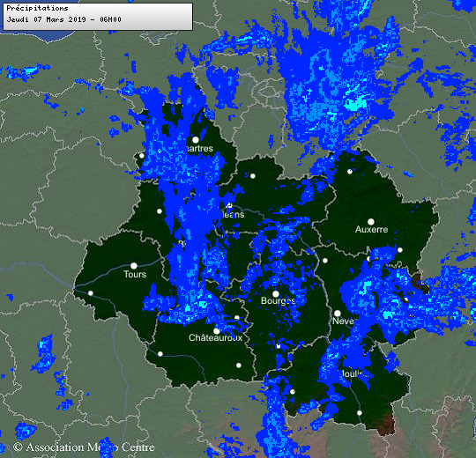This screenshot has width=476, height=458.
Task: Click the Précipitations title in the header box
Action: click(x=37, y=8)
